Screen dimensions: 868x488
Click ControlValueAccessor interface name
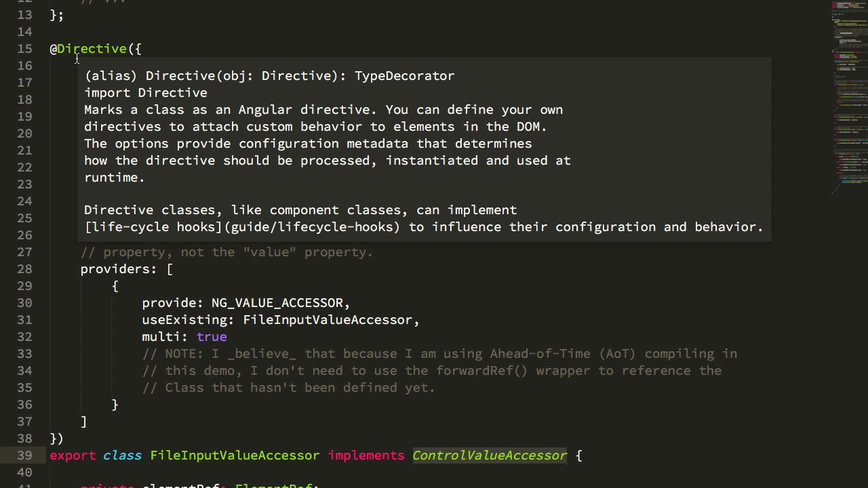pos(489,455)
